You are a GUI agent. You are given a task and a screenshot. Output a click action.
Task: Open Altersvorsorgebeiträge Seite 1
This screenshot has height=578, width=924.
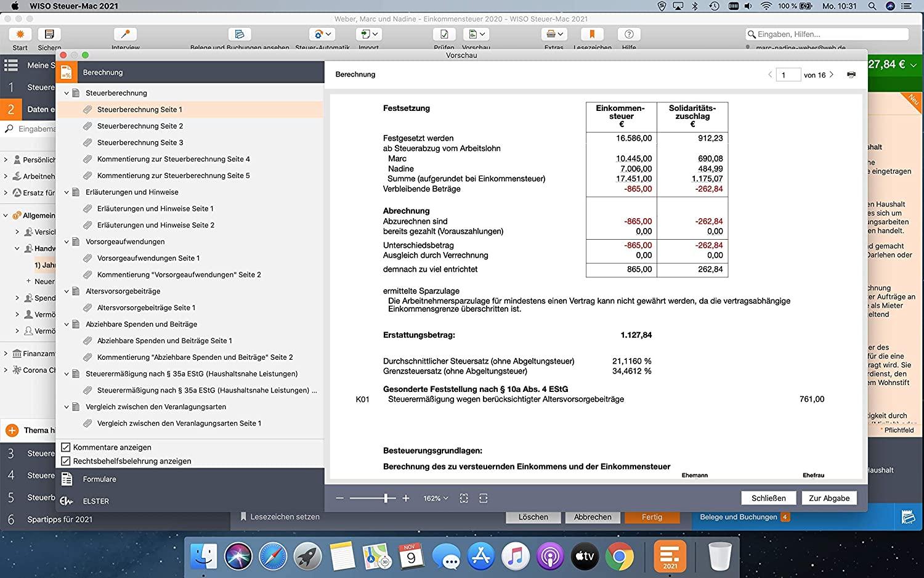click(x=146, y=307)
